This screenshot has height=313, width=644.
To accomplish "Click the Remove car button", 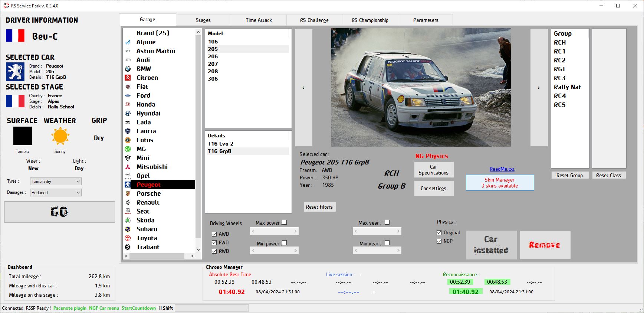I will [545, 245].
